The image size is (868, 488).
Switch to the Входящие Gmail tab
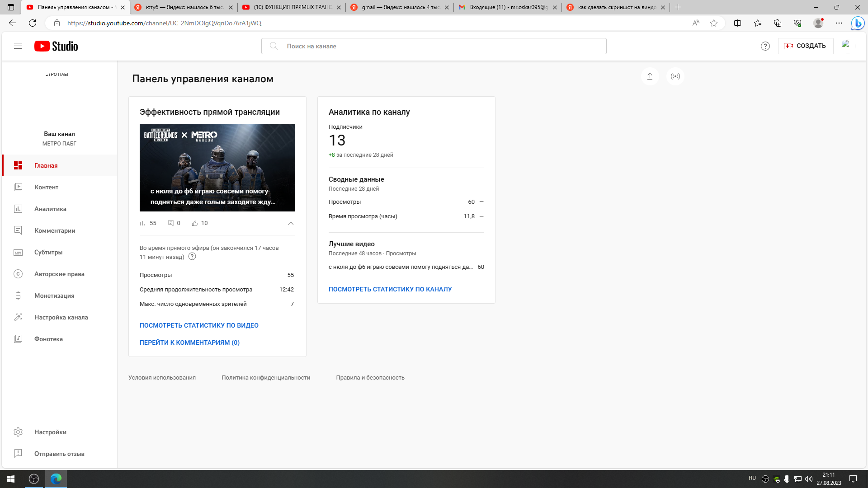[507, 7]
